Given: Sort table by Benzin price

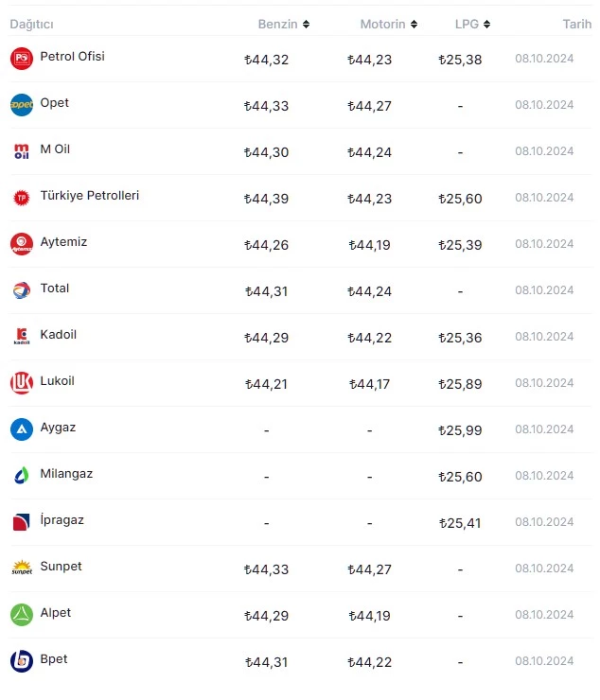Looking at the screenshot, I should (284, 24).
